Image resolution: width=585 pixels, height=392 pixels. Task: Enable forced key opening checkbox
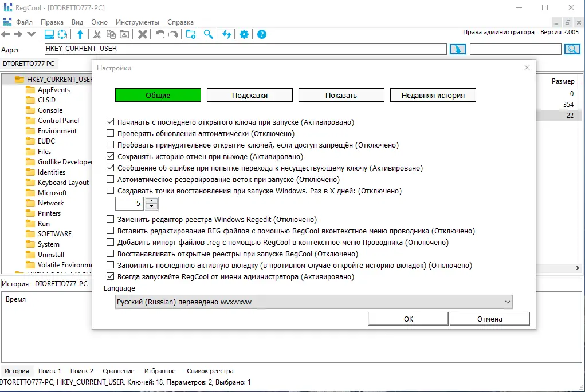click(x=110, y=145)
